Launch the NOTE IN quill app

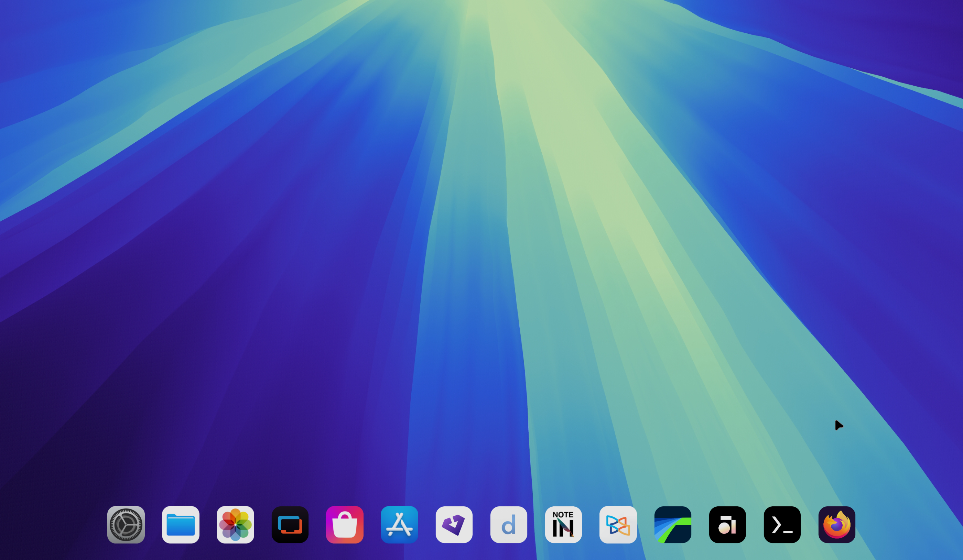[563, 525]
